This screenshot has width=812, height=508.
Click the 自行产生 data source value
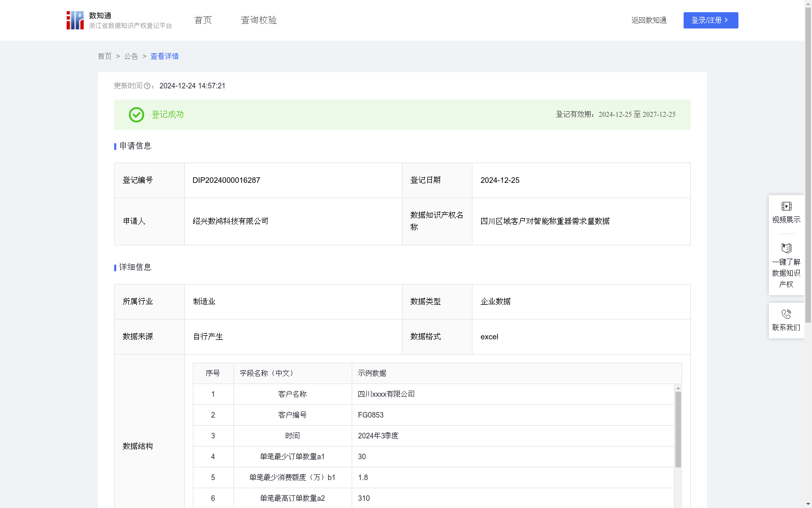[x=208, y=337]
